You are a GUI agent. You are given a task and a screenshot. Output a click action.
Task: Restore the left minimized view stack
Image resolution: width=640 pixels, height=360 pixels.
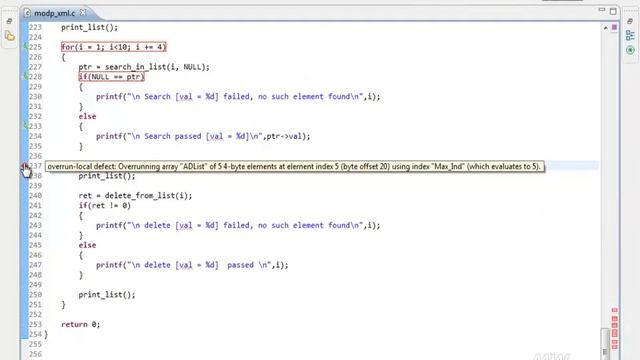click(x=9, y=21)
